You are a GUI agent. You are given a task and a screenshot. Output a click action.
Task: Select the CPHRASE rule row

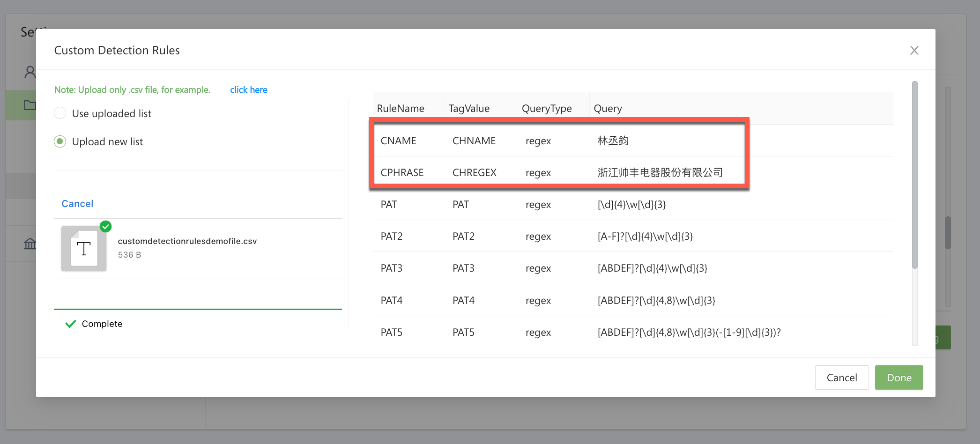557,172
